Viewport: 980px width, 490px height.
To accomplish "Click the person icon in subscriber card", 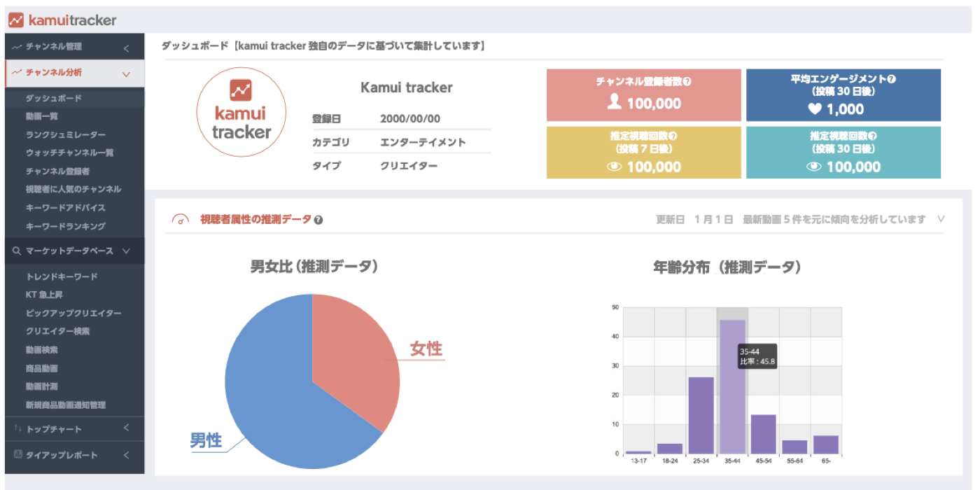I will [x=615, y=101].
